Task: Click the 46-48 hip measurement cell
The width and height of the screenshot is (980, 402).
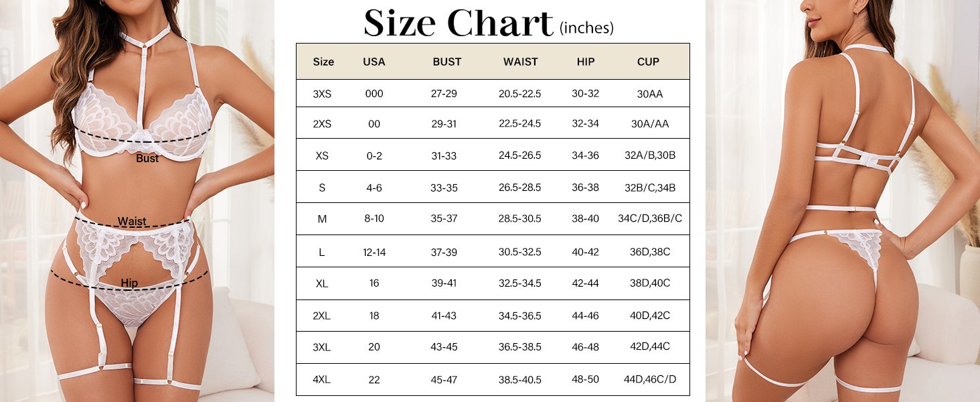Action: tap(586, 347)
